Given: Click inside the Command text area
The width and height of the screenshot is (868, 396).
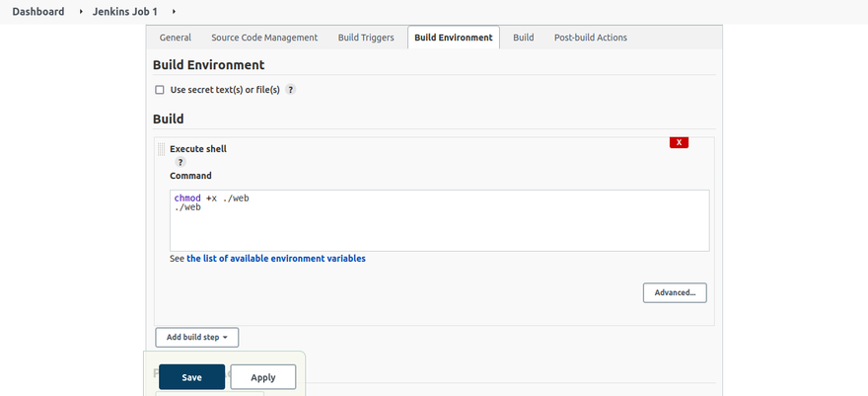Looking at the screenshot, I should pos(440,221).
